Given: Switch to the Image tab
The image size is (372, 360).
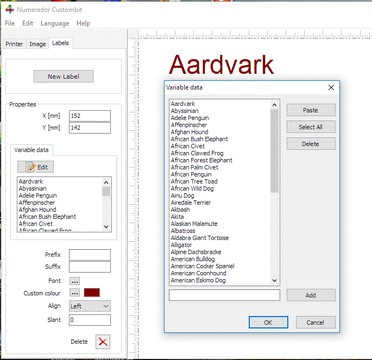Looking at the screenshot, I should 37,44.
